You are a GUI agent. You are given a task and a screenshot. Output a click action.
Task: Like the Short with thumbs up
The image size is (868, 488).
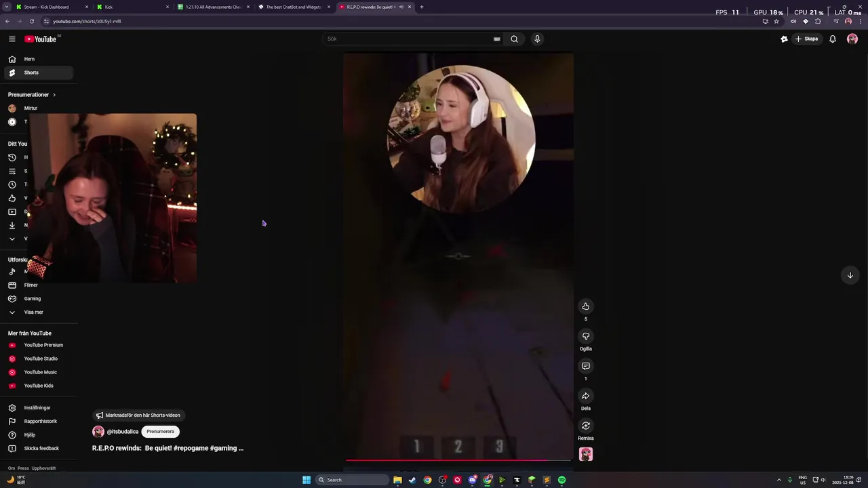586,306
